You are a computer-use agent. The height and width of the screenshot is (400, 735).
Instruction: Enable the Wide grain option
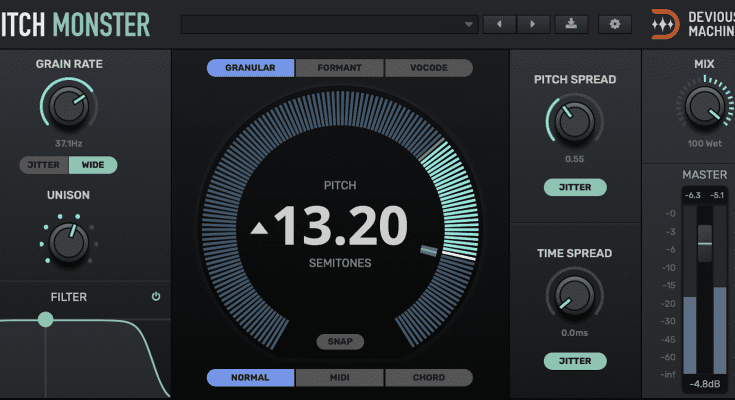93,165
